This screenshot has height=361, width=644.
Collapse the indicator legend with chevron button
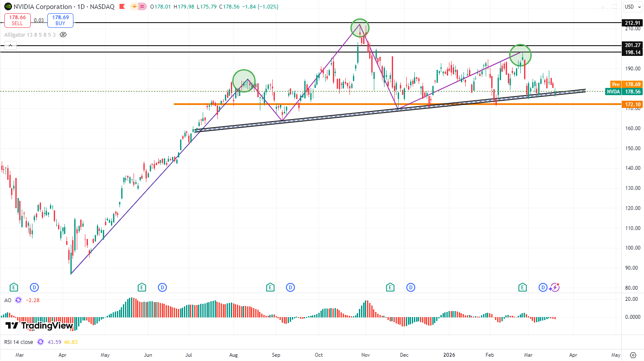click(x=10, y=45)
